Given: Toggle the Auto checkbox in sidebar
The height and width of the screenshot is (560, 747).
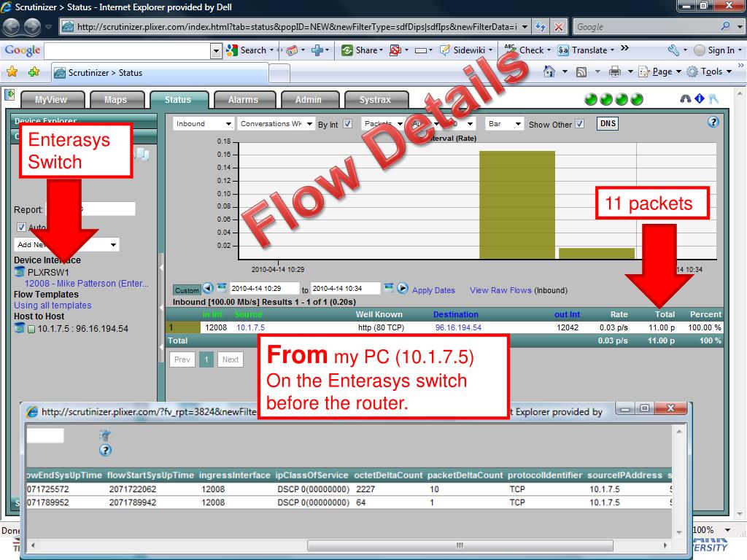Looking at the screenshot, I should pyautogui.click(x=21, y=227).
